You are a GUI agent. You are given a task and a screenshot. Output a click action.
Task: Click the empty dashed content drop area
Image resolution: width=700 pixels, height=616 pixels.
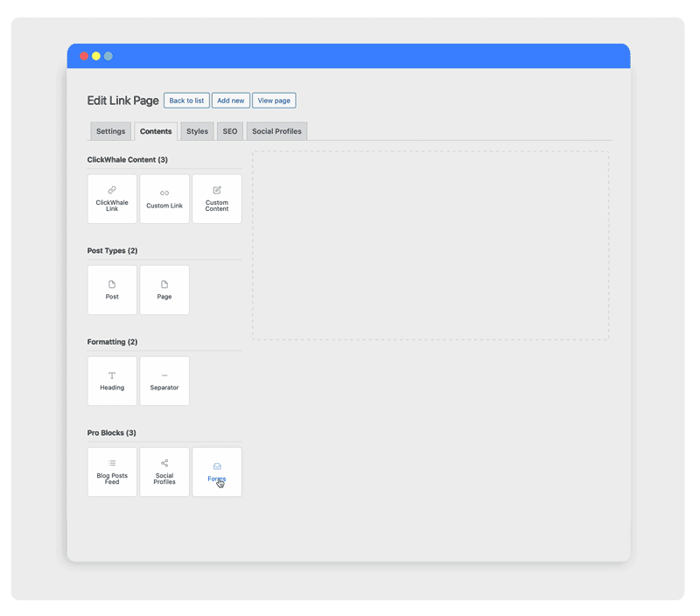430,245
